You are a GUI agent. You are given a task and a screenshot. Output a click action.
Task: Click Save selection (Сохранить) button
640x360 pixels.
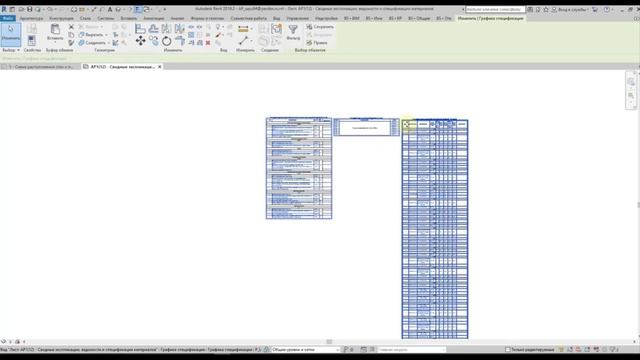pyautogui.click(x=320, y=27)
